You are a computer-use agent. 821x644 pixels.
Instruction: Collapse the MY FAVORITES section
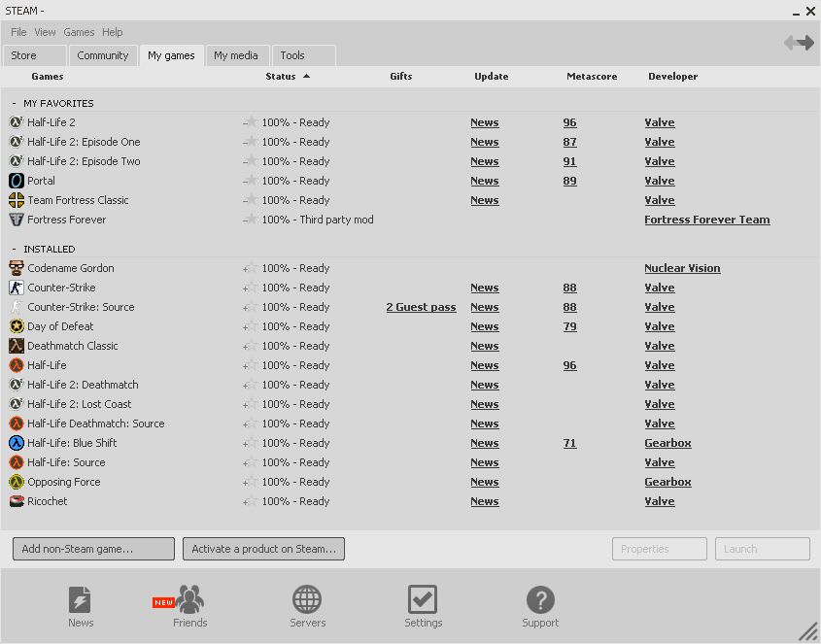(15, 104)
